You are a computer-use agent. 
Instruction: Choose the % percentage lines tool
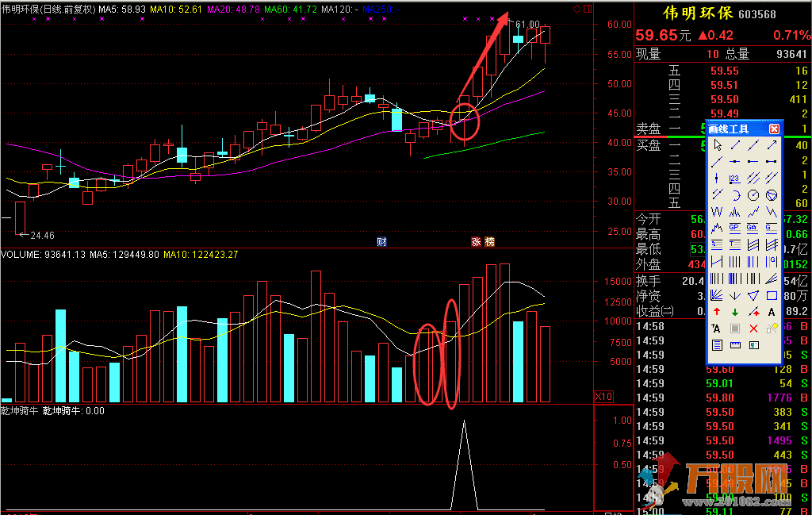pyautogui.click(x=717, y=244)
